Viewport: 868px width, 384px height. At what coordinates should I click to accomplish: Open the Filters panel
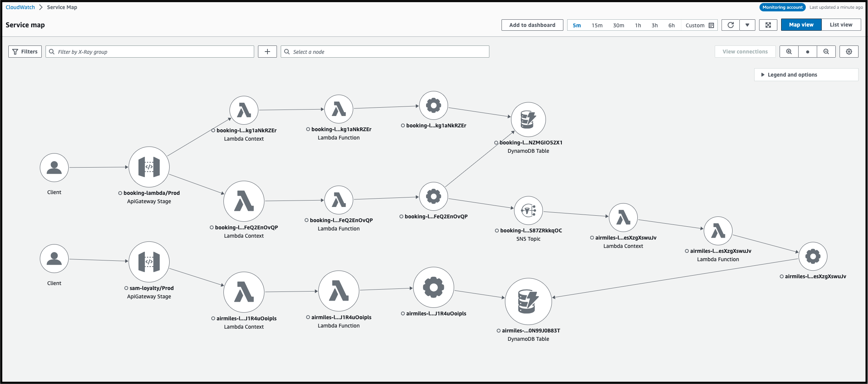(25, 52)
